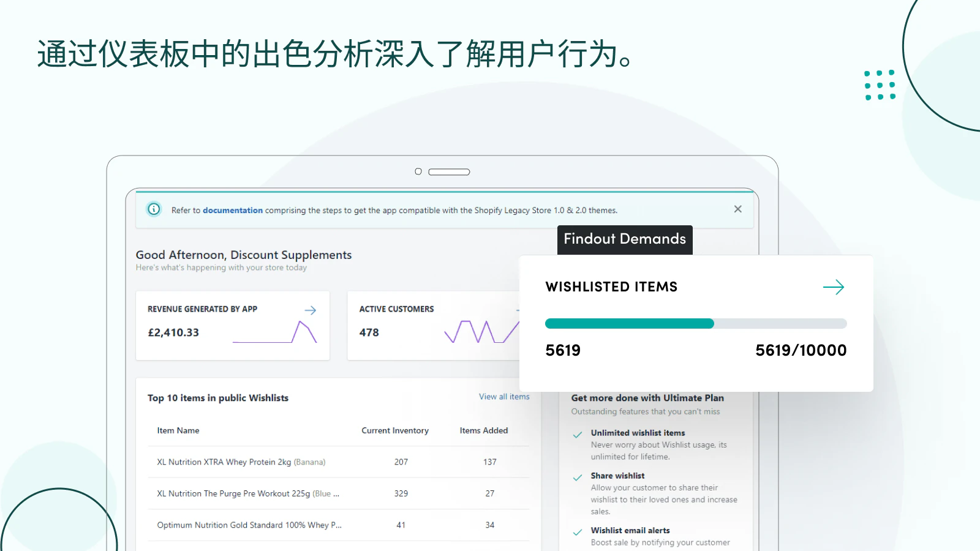Click the Wishlisted Items progress bar
Image resolution: width=980 pixels, height=551 pixels.
696,323
